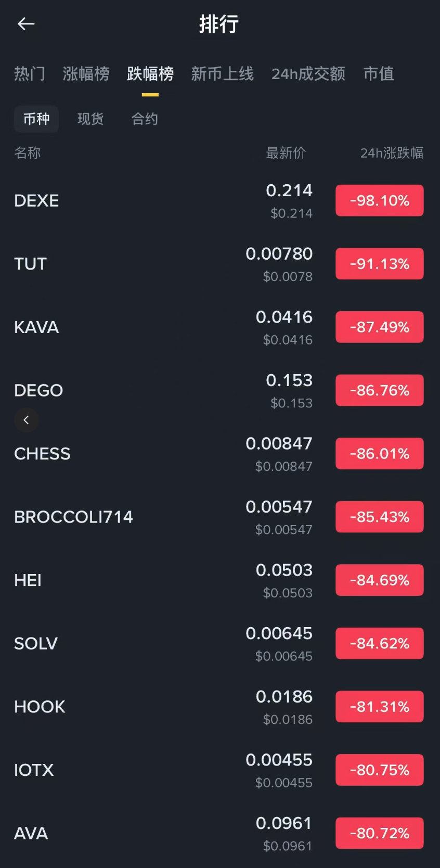The height and width of the screenshot is (868, 440).
Task: Open the 涨幅榜 tab
Action: (x=86, y=74)
